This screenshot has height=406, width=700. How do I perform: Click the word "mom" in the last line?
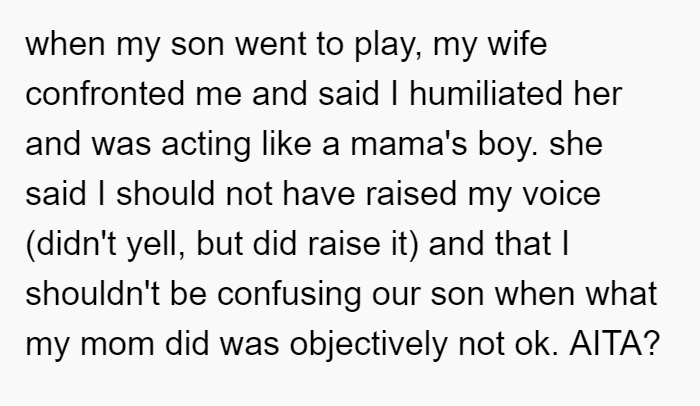[117, 344]
